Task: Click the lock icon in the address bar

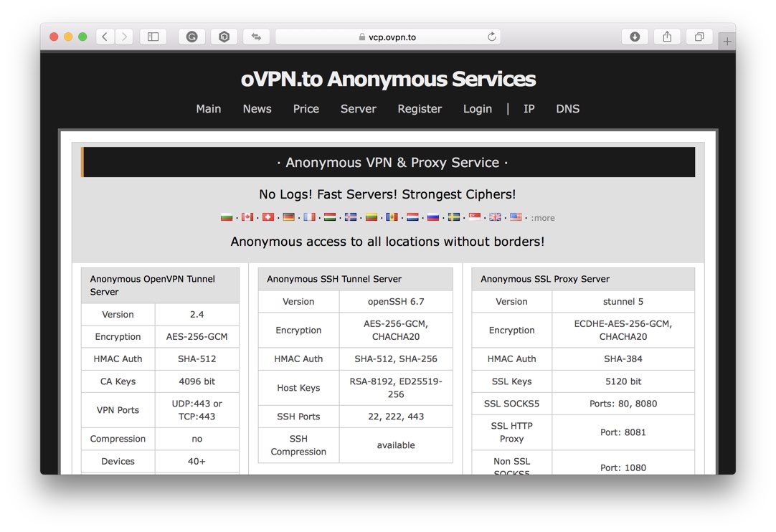Action: pos(362,37)
